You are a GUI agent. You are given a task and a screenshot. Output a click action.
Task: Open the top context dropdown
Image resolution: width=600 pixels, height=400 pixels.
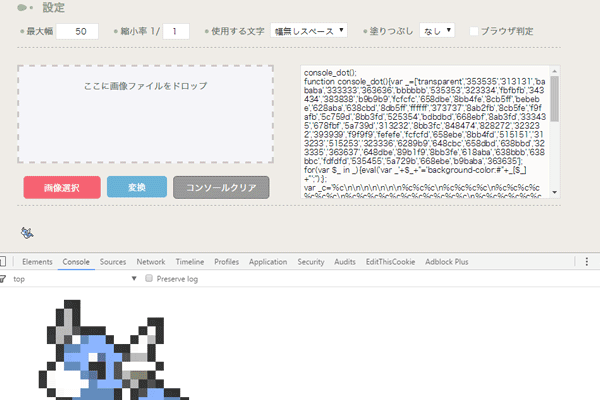[x=75, y=279]
